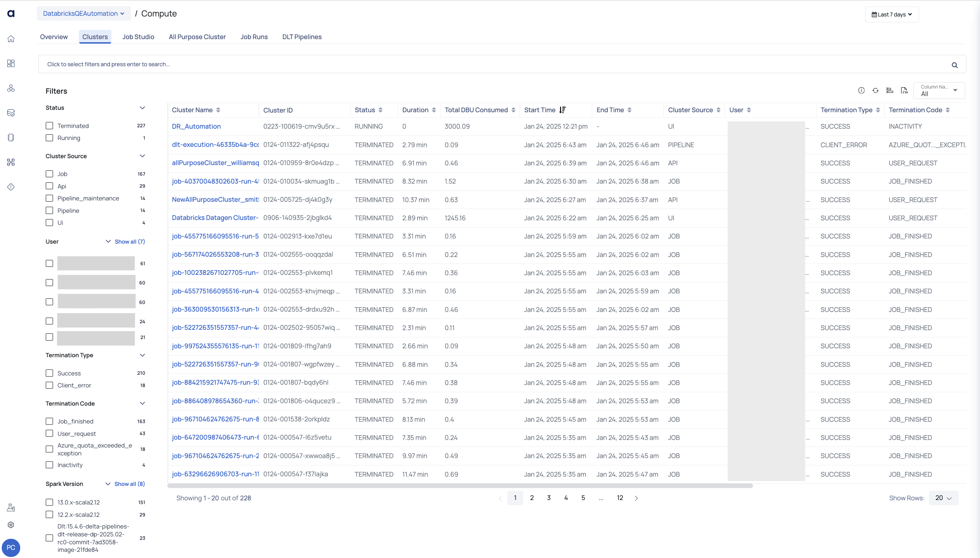
Task: Sort by Status column arrows
Action: pos(381,110)
